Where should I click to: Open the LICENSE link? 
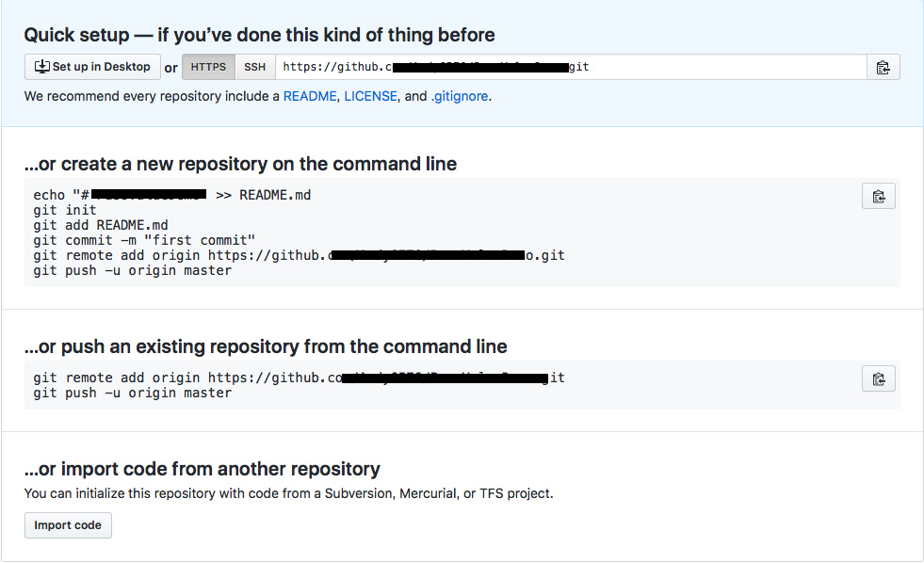point(370,96)
